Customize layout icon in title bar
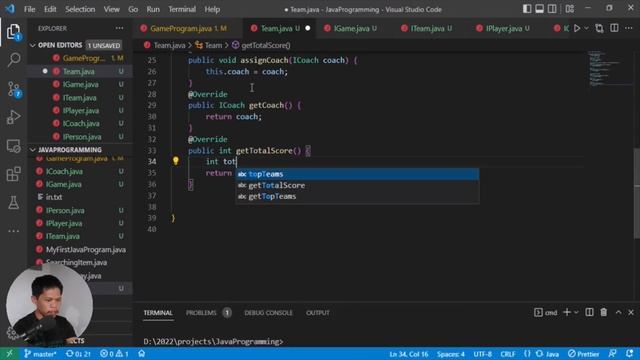Viewport: 640px width, 360px height. (x=570, y=9)
